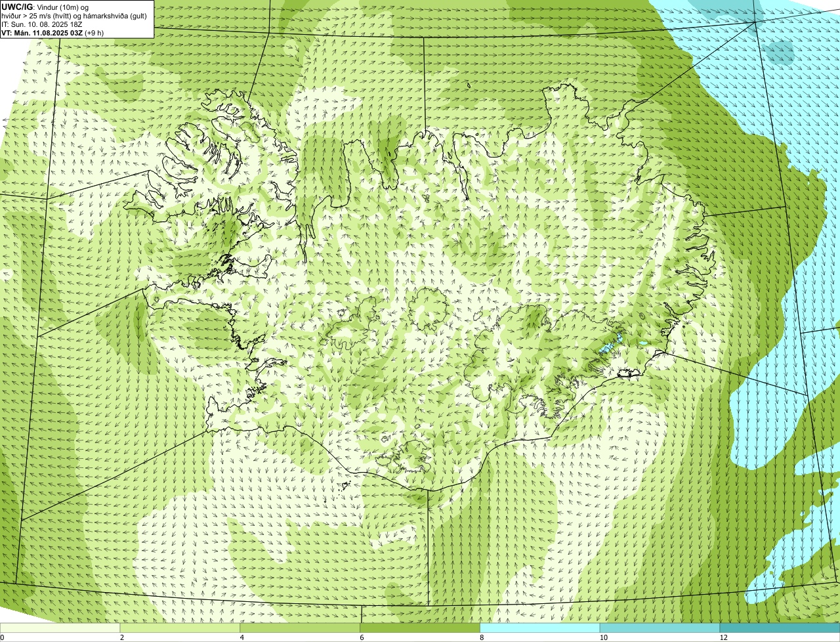Click the "hviður > 25 m/s" legend line
840x642 pixels.
point(74,16)
